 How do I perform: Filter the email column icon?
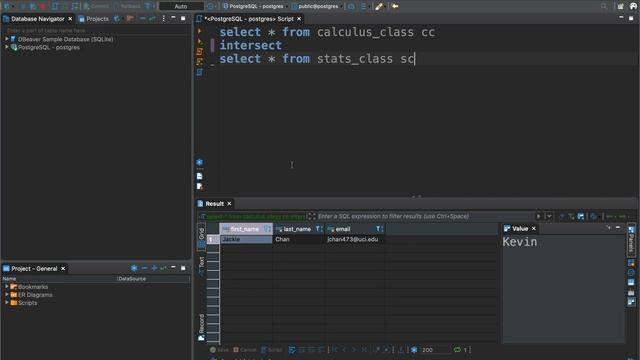pos(379,229)
